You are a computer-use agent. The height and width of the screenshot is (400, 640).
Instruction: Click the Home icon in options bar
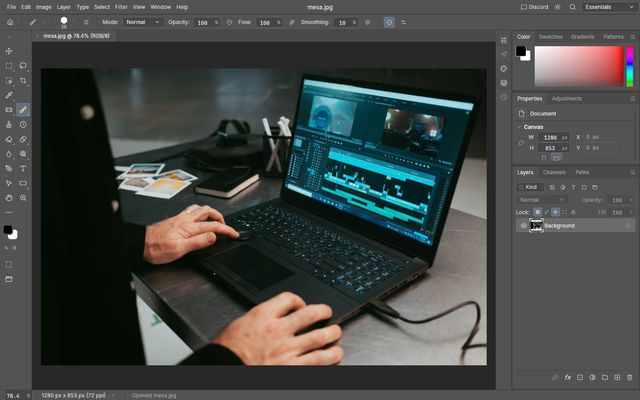(10, 22)
